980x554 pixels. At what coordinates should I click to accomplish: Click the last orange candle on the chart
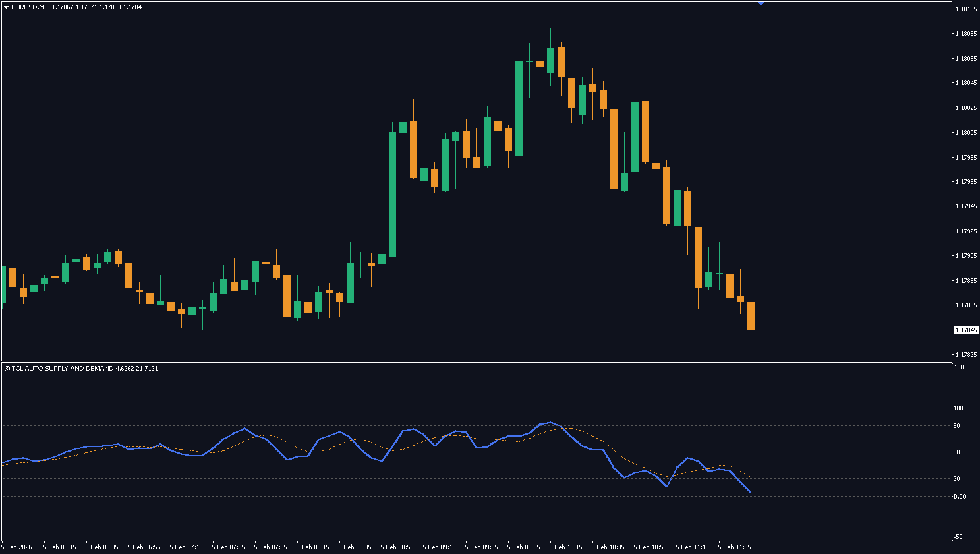[751, 316]
